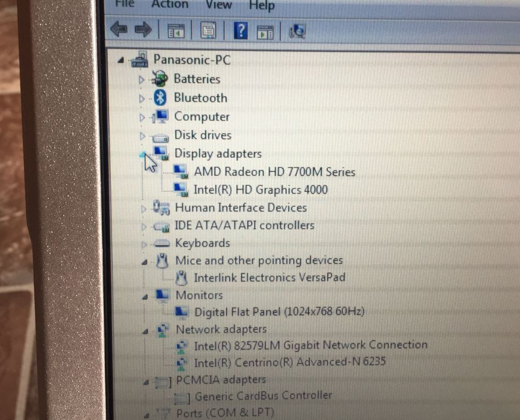Select Generic CardBus Controller
The width and height of the screenshot is (520, 420).
264,396
